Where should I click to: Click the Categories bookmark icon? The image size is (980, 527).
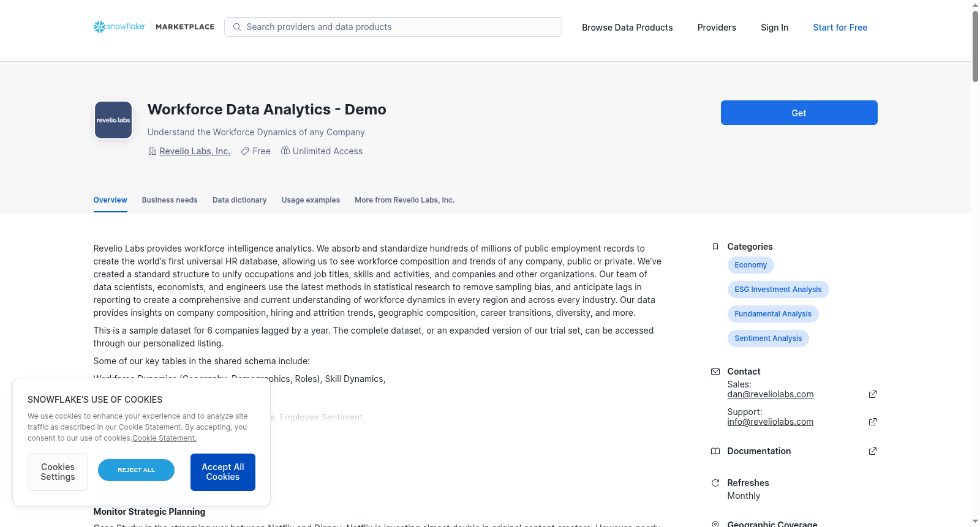[715, 247]
